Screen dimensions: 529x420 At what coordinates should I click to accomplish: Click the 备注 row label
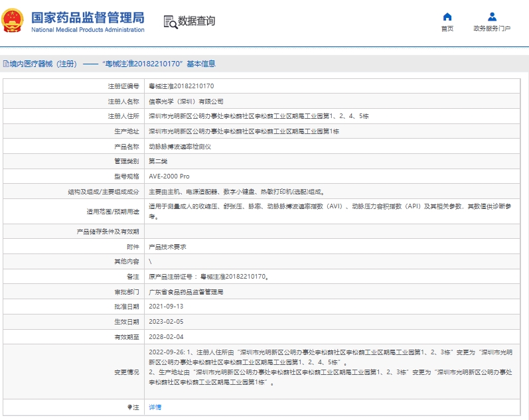(x=133, y=277)
